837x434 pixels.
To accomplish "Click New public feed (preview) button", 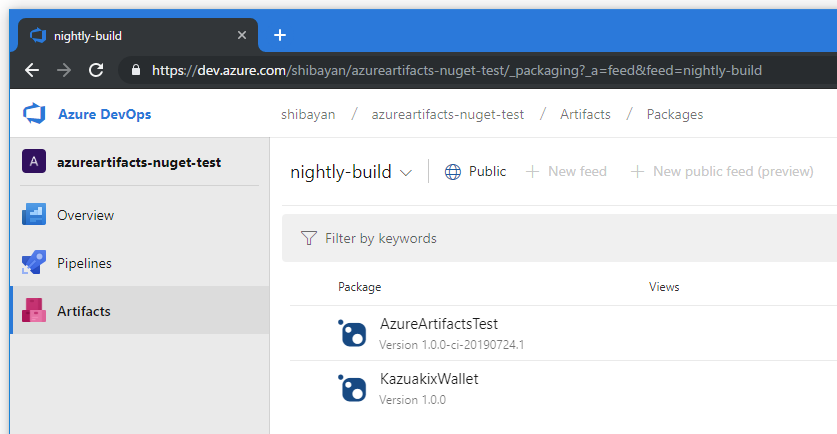I will pos(722,171).
